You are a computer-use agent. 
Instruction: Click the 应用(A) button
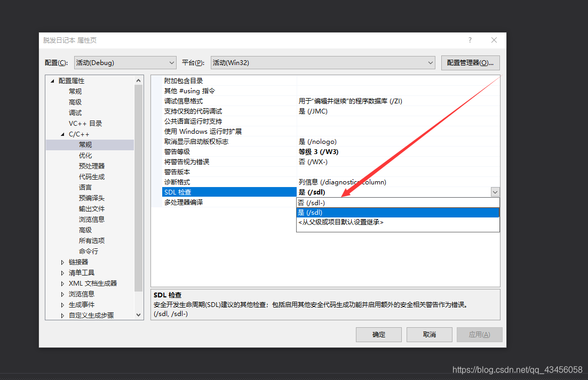pyautogui.click(x=479, y=334)
